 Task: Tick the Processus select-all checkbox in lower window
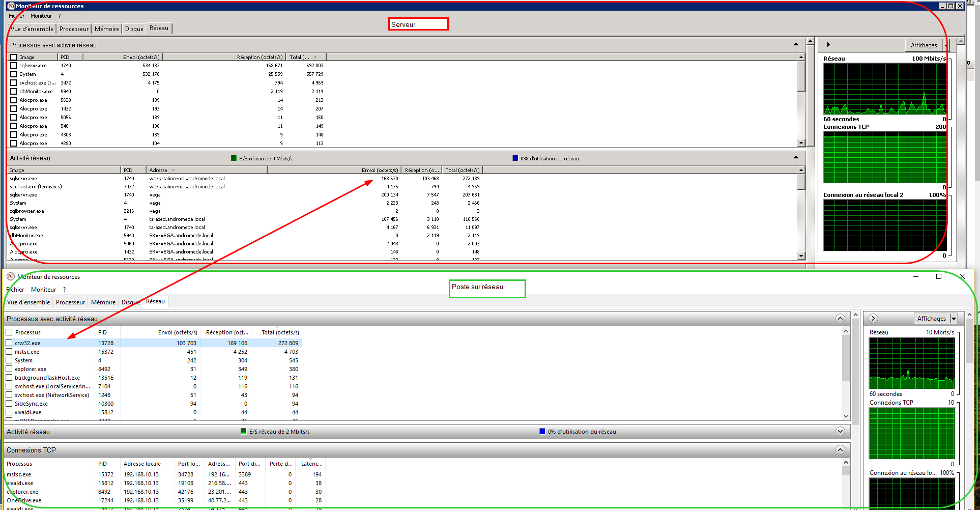pyautogui.click(x=9, y=332)
